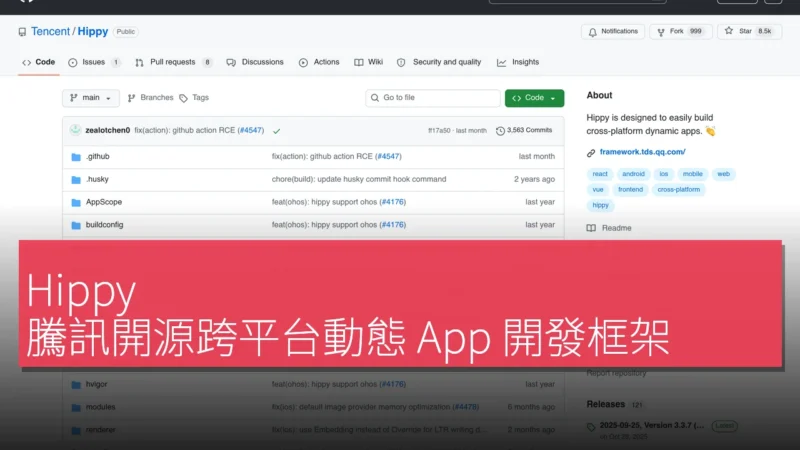The height and width of the screenshot is (450, 800).
Task: Open the Version 3.3.7 release link
Action: click(652, 426)
